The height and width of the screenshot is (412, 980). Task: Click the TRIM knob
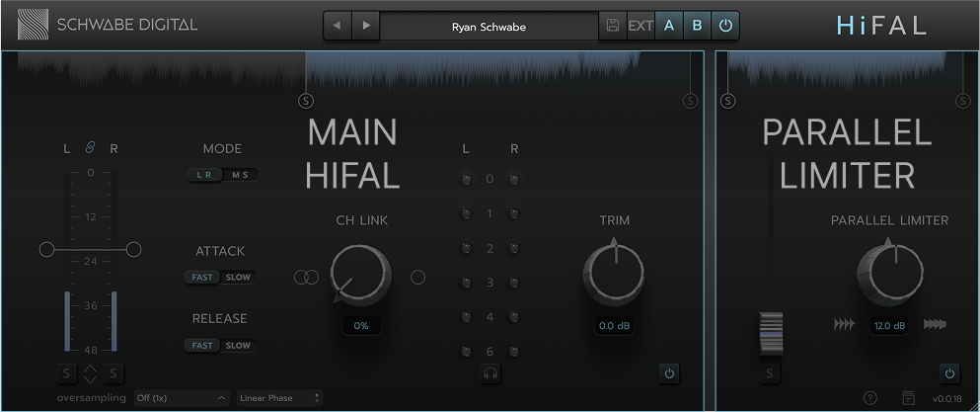click(614, 275)
